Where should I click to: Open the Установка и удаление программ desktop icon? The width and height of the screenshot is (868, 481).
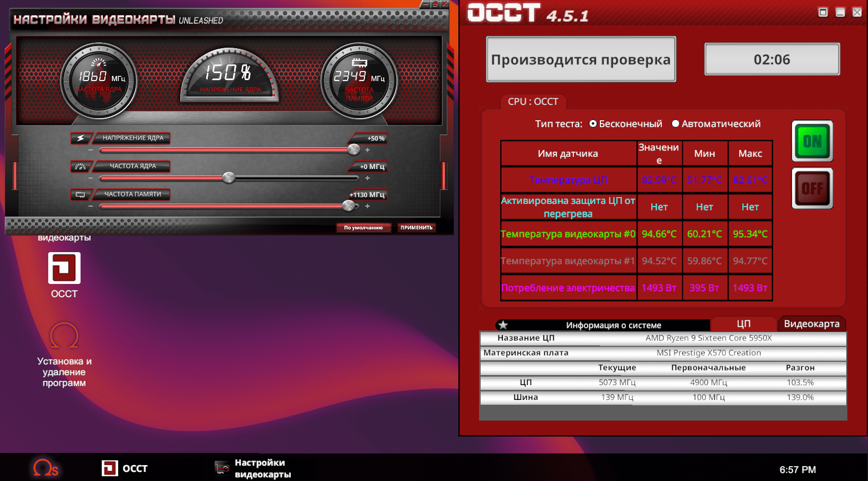64,355
